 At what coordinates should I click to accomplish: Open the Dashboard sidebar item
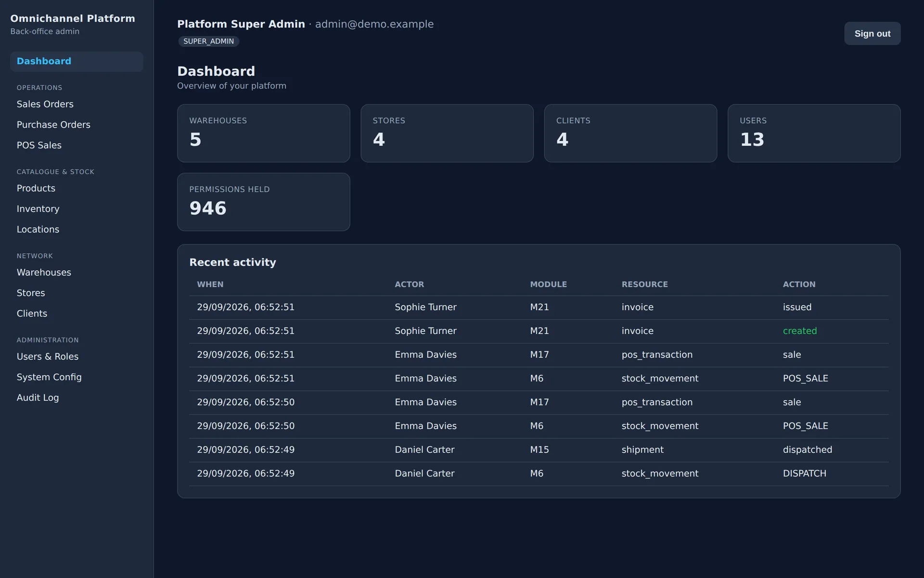77,62
